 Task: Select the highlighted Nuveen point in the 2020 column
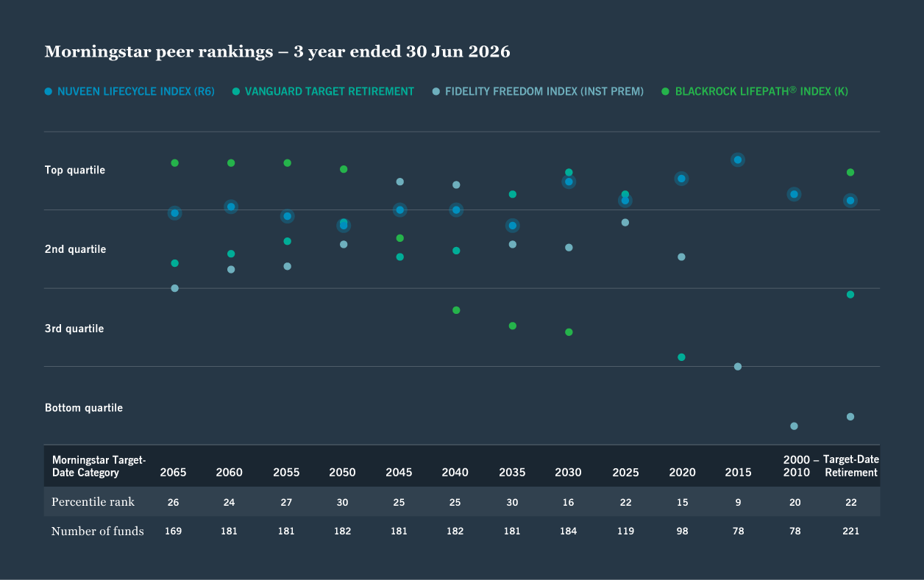click(x=681, y=179)
